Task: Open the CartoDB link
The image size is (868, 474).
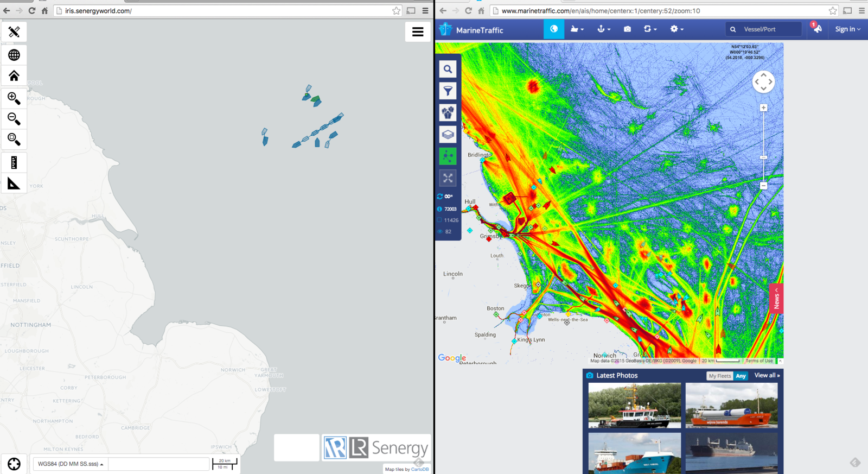Action: tap(420, 470)
